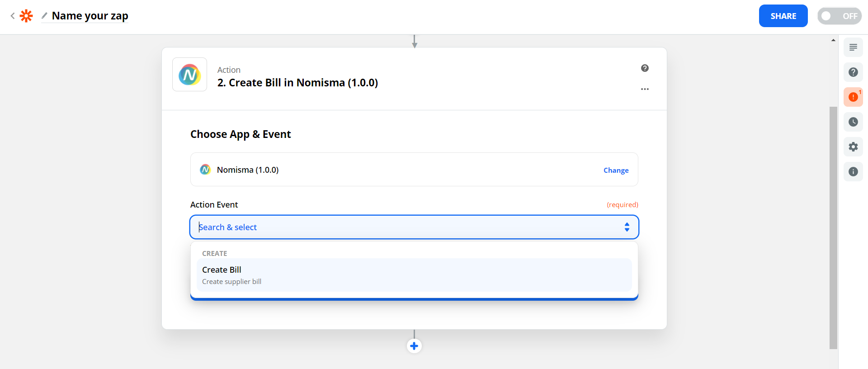Click '2. Create Bill in Nomisma (1.0.0)' title

[x=297, y=83]
